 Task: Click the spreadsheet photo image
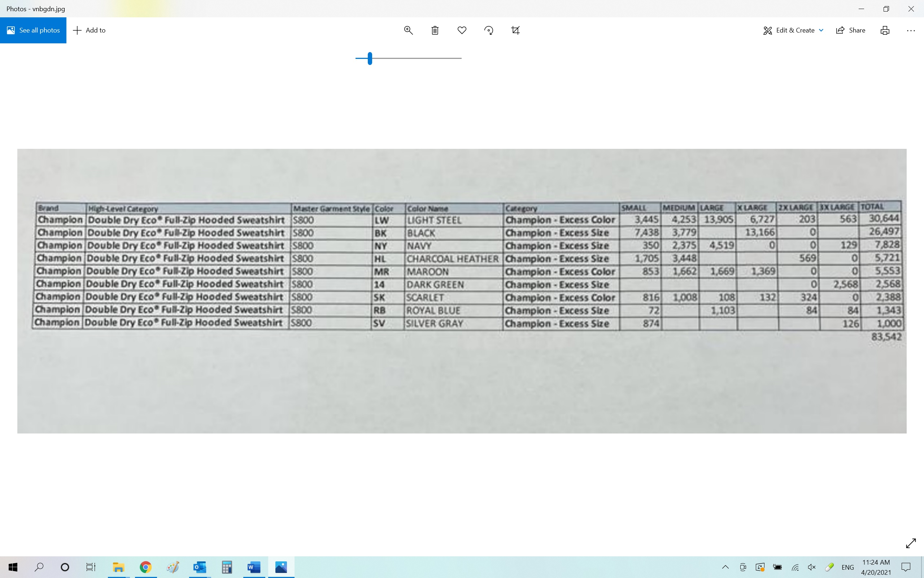click(462, 291)
